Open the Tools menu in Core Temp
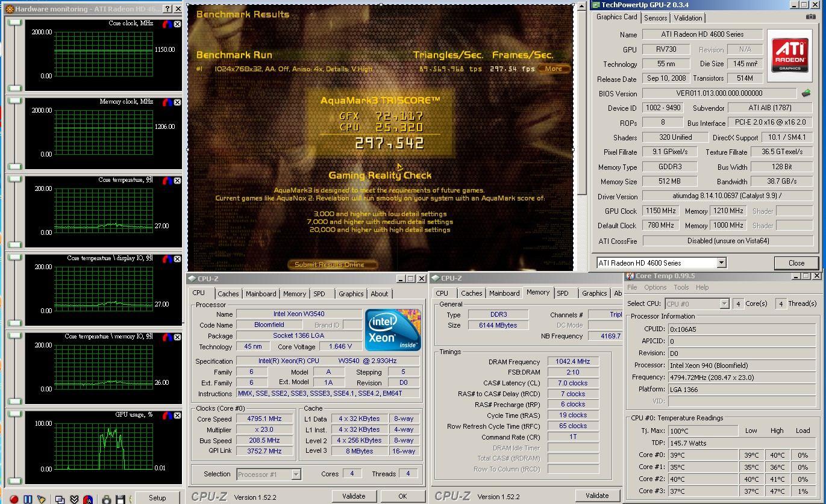Screen dimensions: 826x504 pyautogui.click(x=681, y=288)
